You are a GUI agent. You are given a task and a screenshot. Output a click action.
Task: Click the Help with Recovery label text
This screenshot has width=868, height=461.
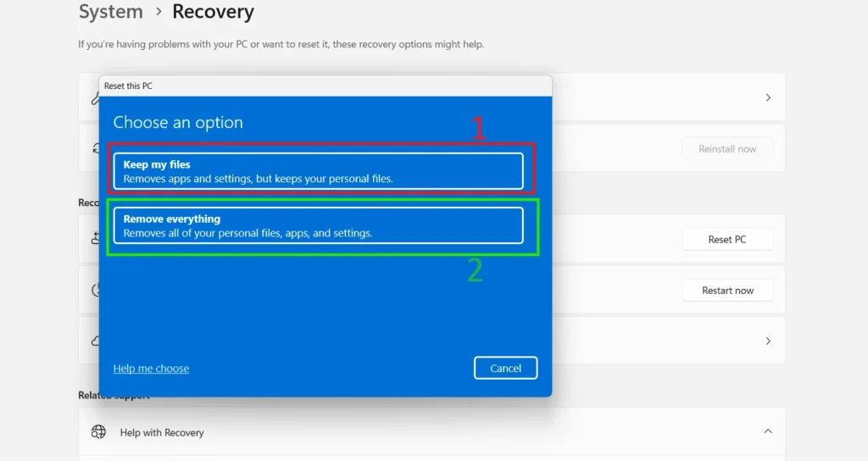(162, 432)
